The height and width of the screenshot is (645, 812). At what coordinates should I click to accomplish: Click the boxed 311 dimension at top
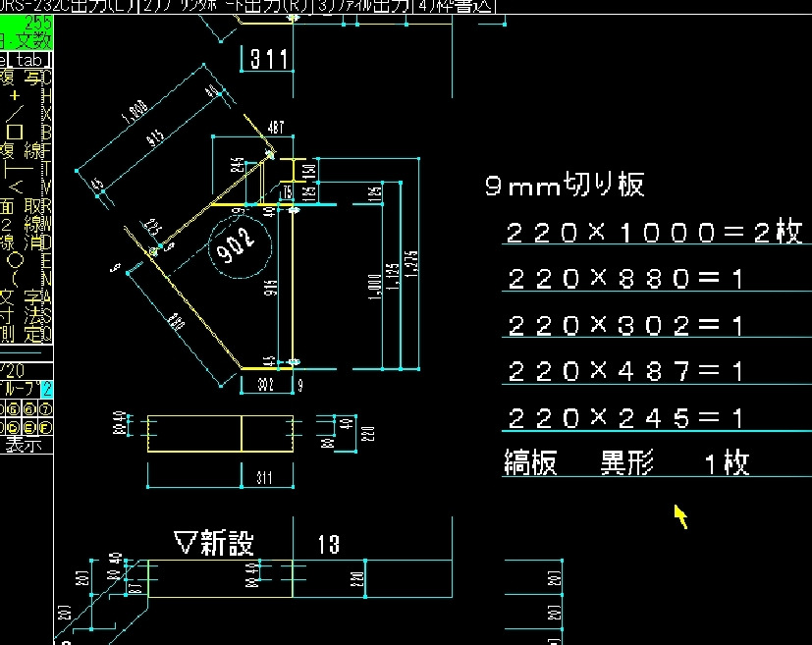coord(268,59)
